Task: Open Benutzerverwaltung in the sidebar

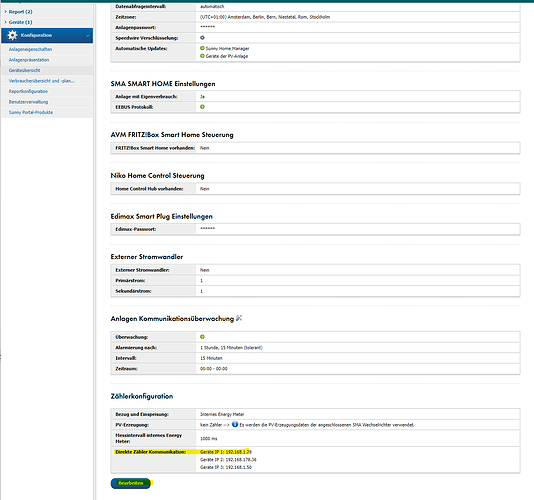Action: [28, 102]
